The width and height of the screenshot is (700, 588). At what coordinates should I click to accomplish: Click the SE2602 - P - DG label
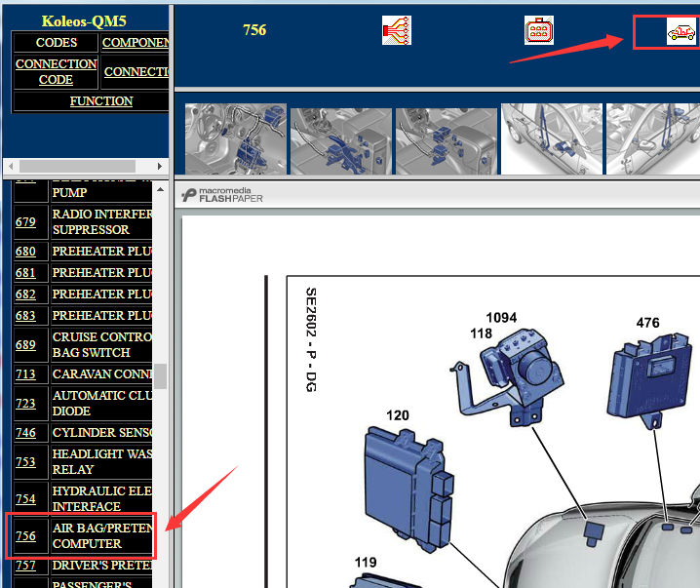click(311, 339)
